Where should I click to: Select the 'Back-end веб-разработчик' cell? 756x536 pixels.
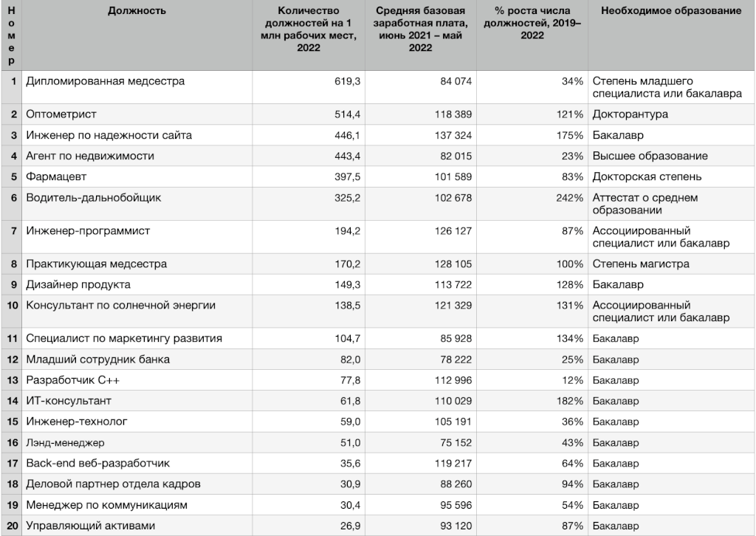(97, 463)
